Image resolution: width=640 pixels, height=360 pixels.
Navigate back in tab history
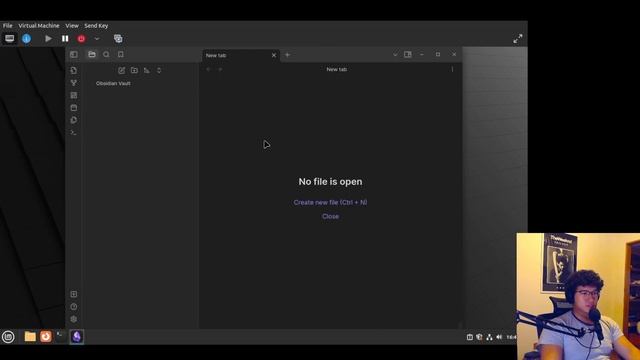tap(208, 69)
